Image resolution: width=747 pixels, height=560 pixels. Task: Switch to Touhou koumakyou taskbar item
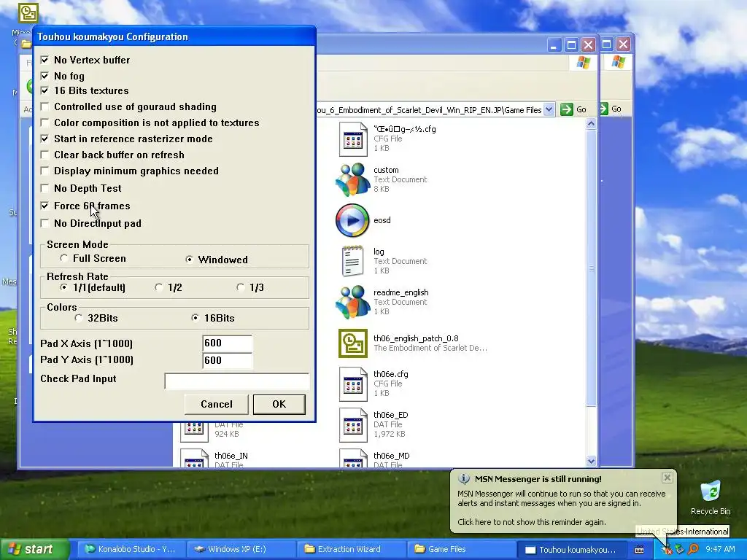click(570, 550)
